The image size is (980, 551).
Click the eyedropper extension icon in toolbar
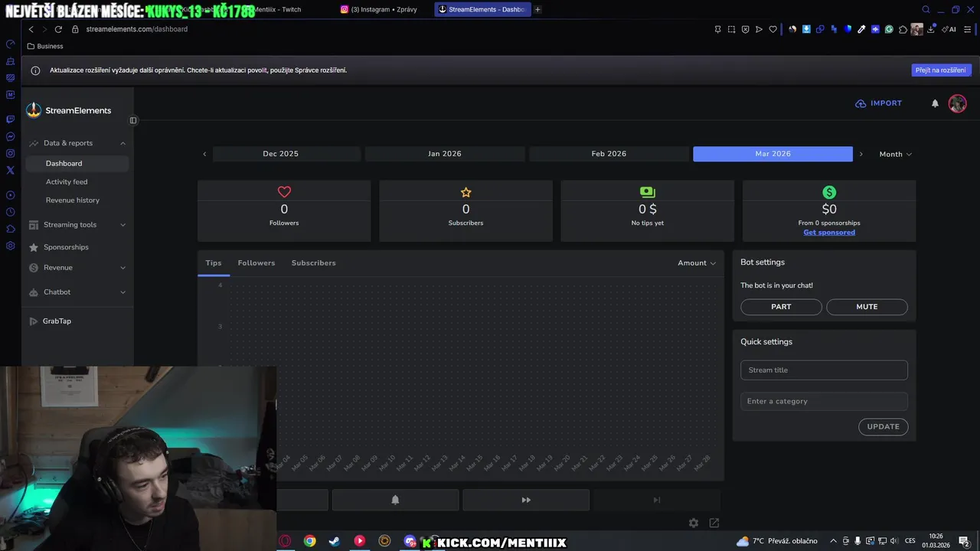pyautogui.click(x=861, y=29)
